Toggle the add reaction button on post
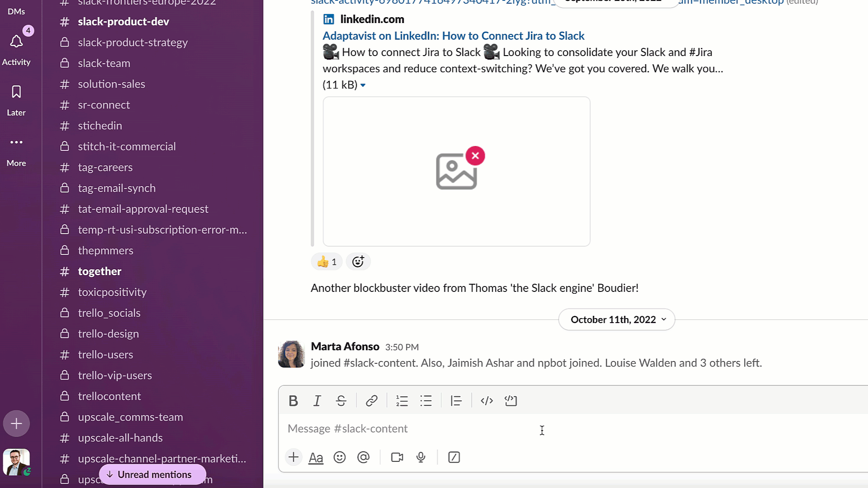This screenshot has height=488, width=868. 358,261
